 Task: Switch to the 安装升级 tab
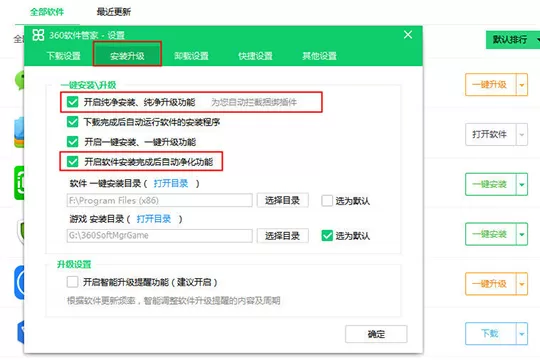(x=127, y=56)
